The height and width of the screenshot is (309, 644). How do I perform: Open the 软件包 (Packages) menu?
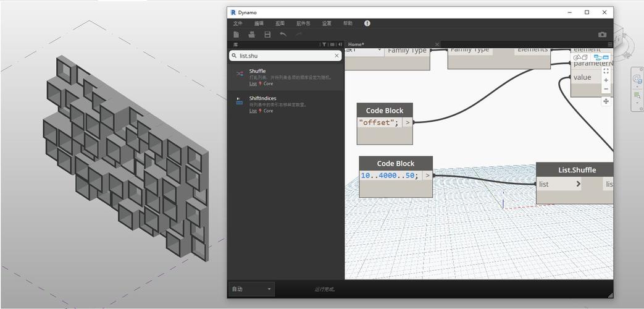(x=304, y=23)
